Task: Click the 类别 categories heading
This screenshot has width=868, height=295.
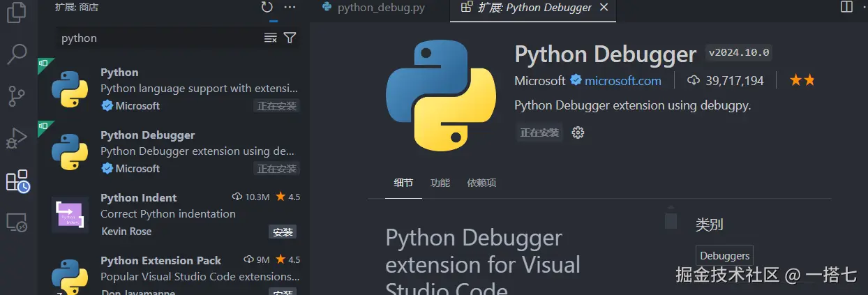Action: [x=709, y=224]
